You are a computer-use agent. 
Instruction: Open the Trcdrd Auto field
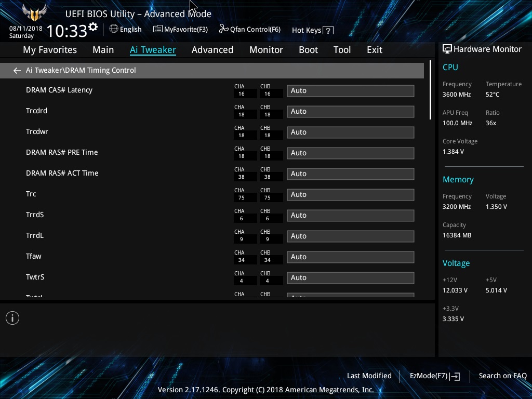351,112
